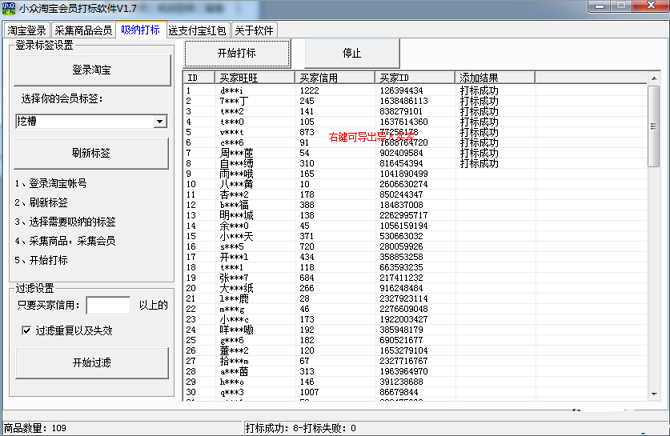Select row with buyer 张***7
670x436 pixels.
pyautogui.click(x=415, y=278)
